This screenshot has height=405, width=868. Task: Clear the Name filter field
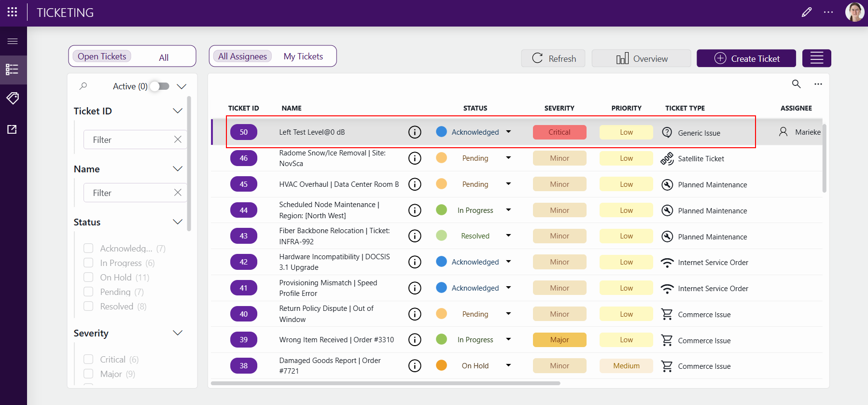click(x=178, y=193)
